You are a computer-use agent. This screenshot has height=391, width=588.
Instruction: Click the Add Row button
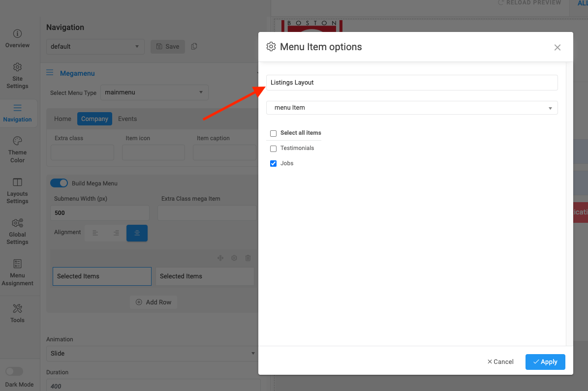pyautogui.click(x=154, y=302)
